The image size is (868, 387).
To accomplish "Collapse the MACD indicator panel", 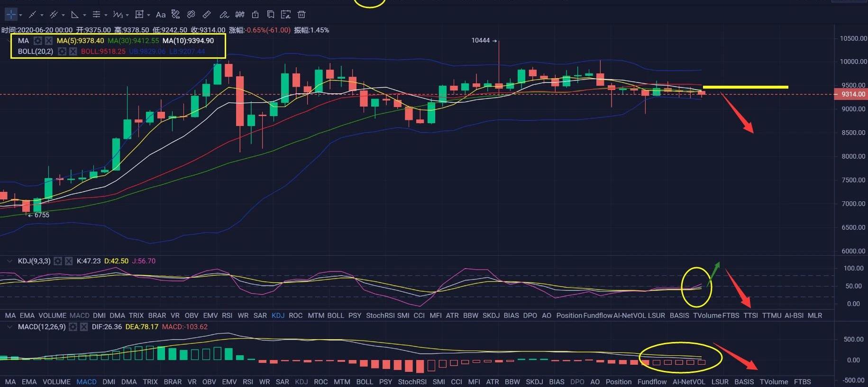I will [9, 327].
